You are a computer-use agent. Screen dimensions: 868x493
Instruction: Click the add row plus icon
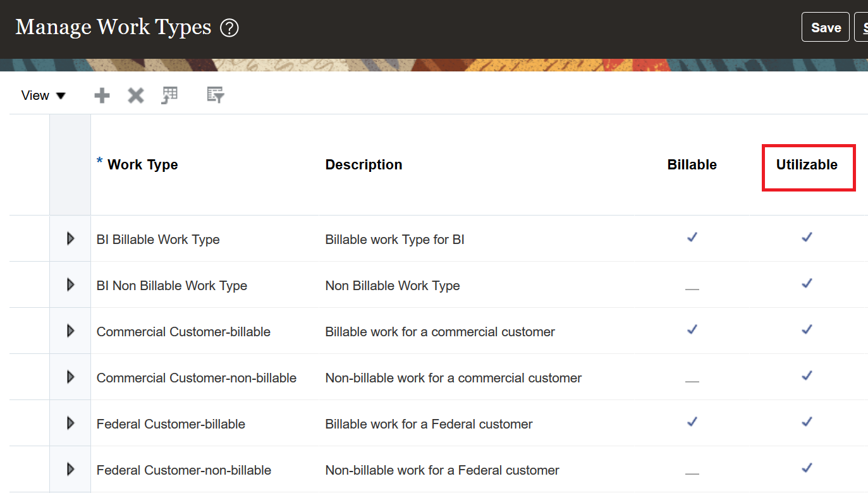click(x=102, y=95)
